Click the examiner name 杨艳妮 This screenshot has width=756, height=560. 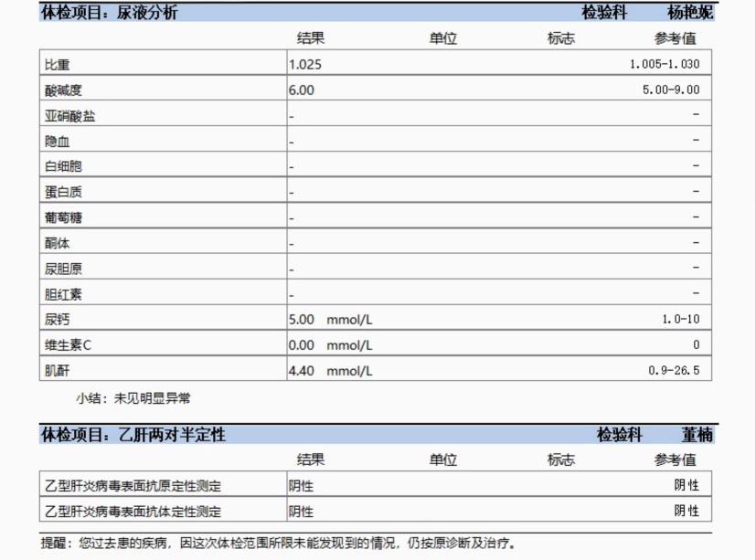pyautogui.click(x=690, y=13)
